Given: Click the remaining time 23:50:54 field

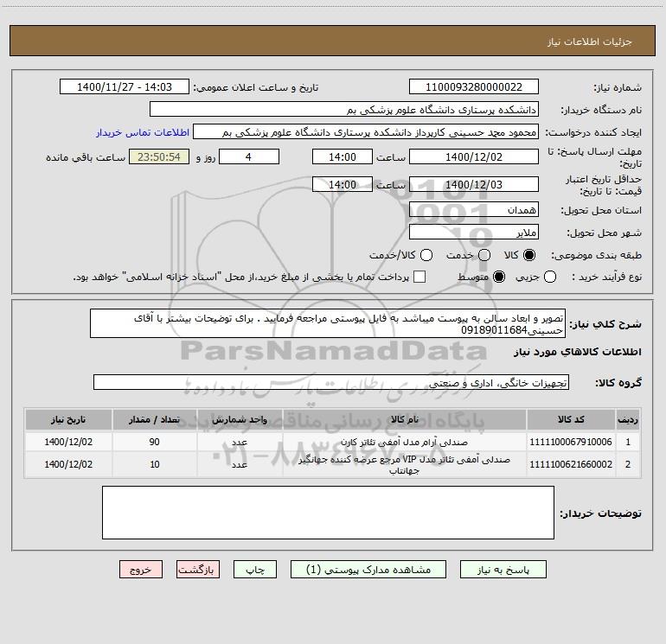Looking at the screenshot, I should [x=159, y=156].
